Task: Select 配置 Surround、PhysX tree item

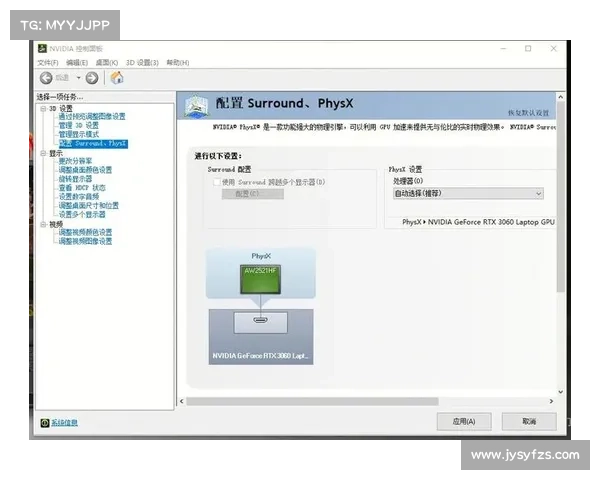Action: click(93, 144)
